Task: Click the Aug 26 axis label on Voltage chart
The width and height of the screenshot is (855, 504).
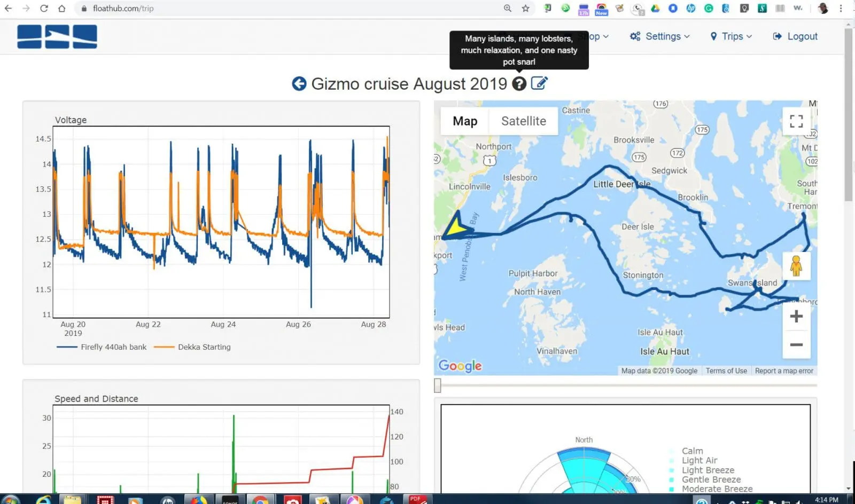Action: [298, 325]
